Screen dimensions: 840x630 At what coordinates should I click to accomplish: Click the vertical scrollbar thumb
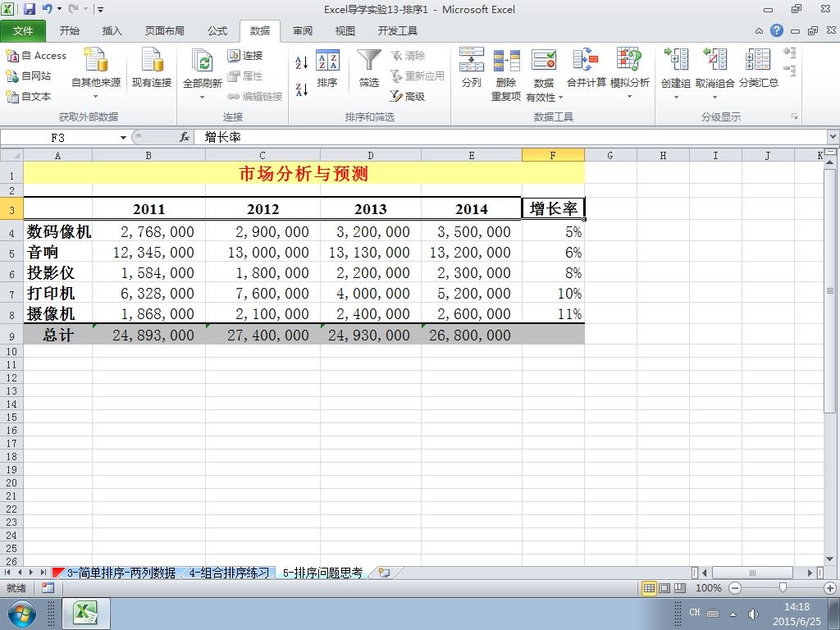(830, 291)
